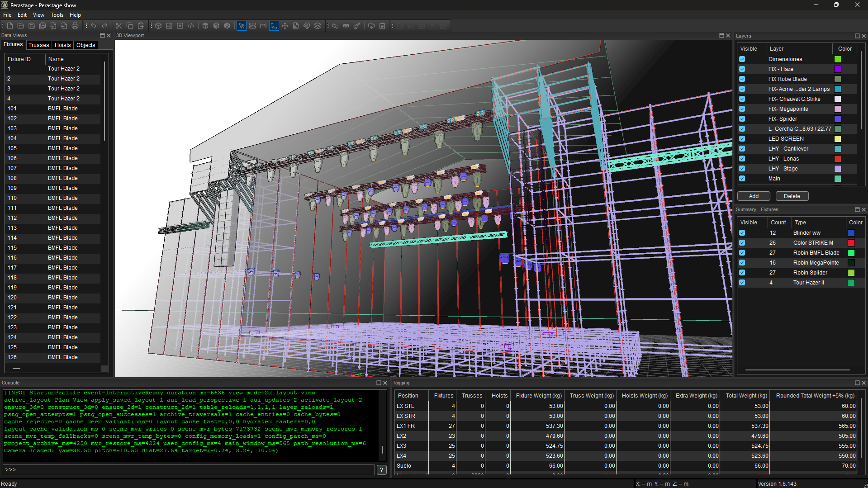The width and height of the screenshot is (868, 488).
Task: Click the Add layer button
Action: 754,196
